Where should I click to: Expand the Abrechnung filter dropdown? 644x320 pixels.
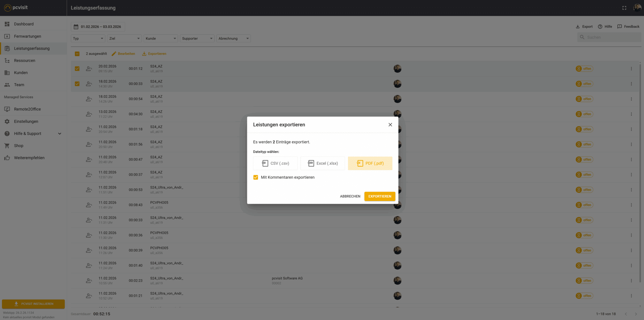(x=234, y=38)
